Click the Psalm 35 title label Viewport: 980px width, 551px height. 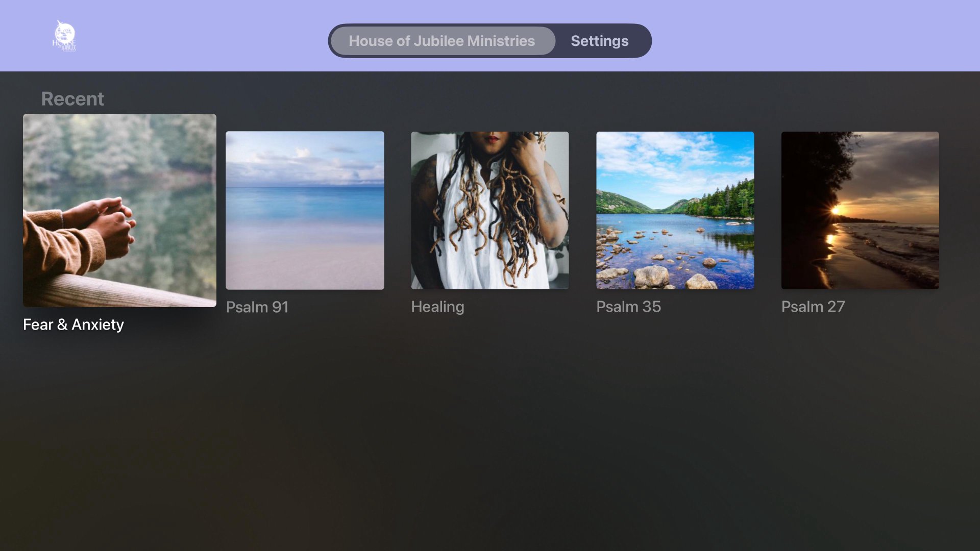click(x=628, y=307)
